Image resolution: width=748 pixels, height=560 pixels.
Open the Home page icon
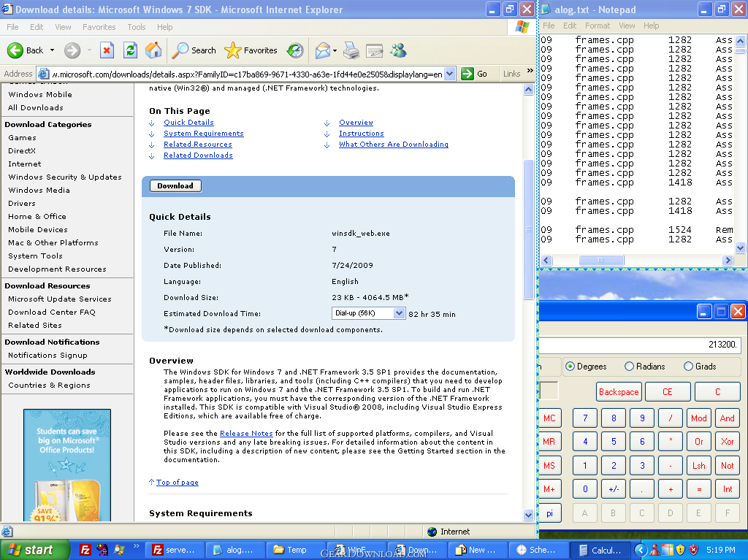coord(153,50)
